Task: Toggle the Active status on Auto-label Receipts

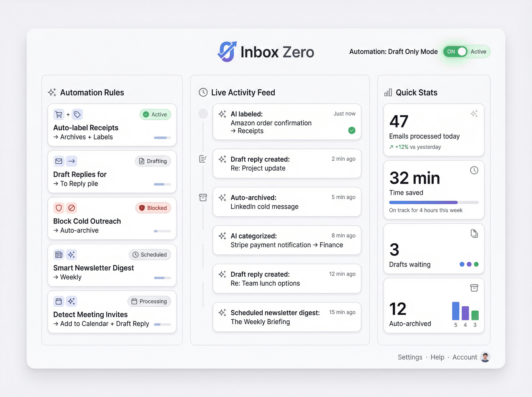Action: [155, 114]
